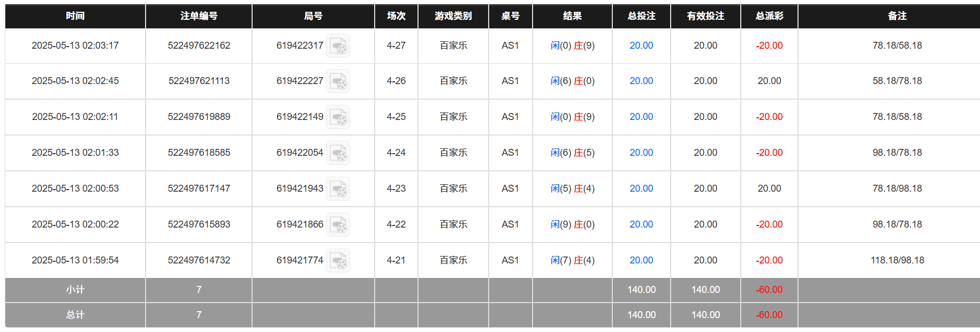Open total bet link in session 4-21 row
Viewport: 980px width, 332px height.
coord(641,260)
